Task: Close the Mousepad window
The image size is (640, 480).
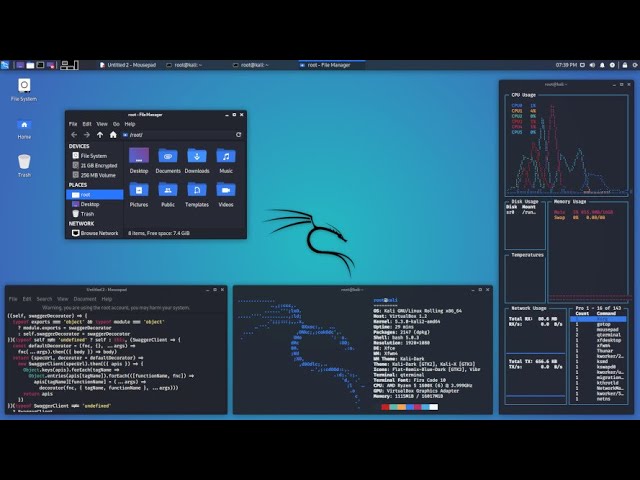Action: point(222,290)
